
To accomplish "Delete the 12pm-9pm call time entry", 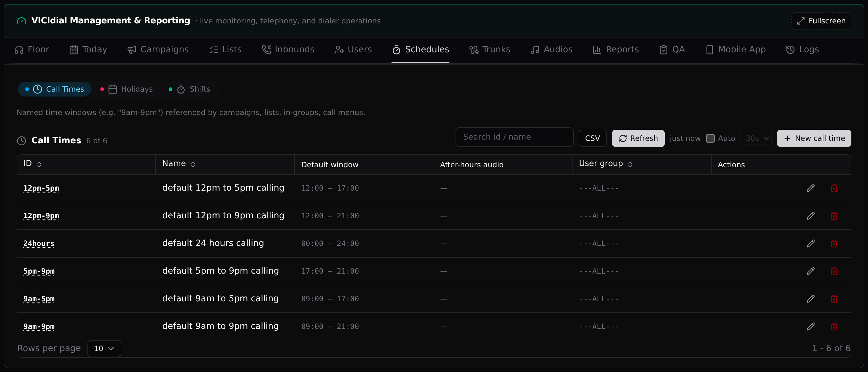I will pos(834,216).
